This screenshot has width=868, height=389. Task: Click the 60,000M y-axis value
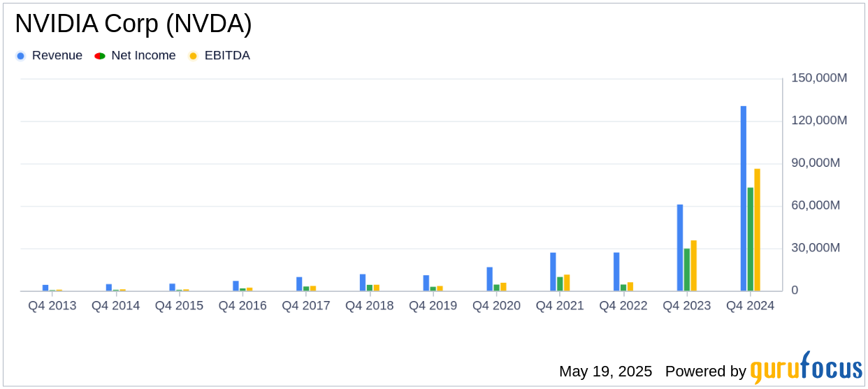[816, 205]
